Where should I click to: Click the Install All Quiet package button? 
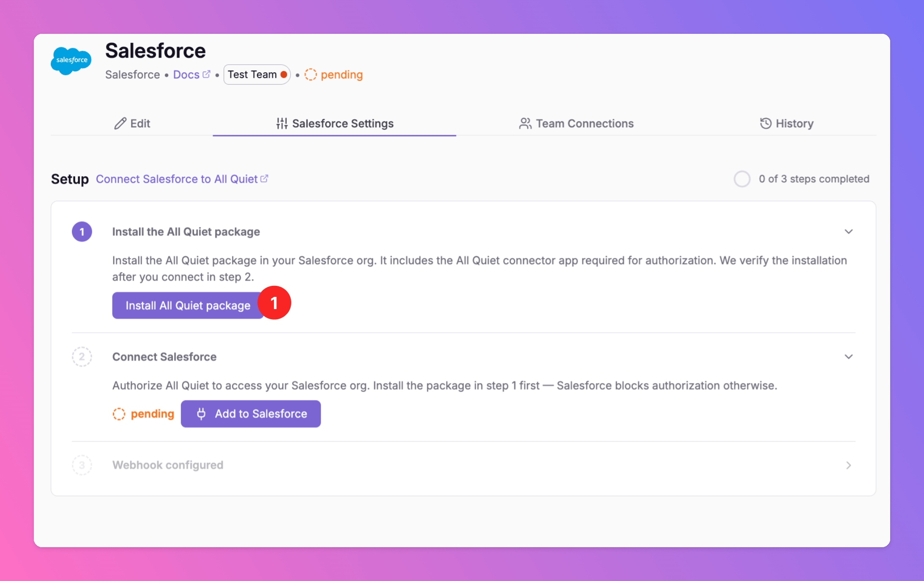tap(188, 305)
